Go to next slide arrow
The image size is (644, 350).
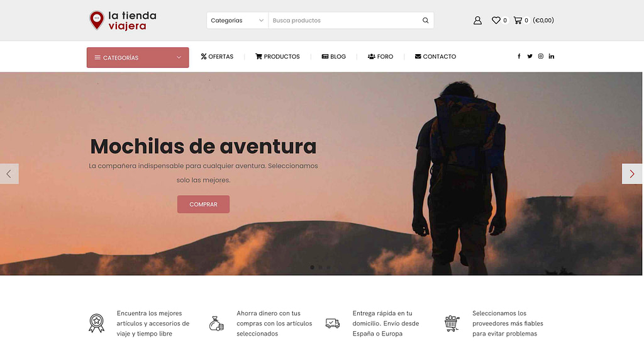coord(632,174)
